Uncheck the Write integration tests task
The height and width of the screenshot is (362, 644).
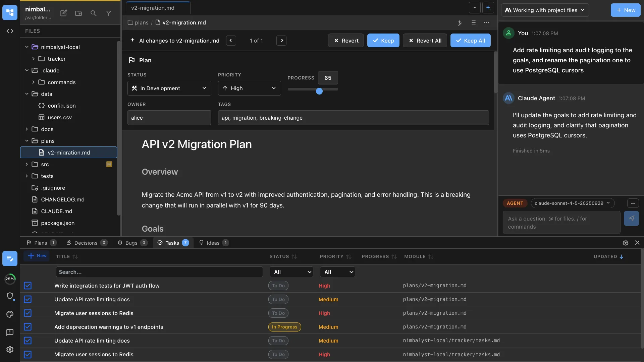28,286
